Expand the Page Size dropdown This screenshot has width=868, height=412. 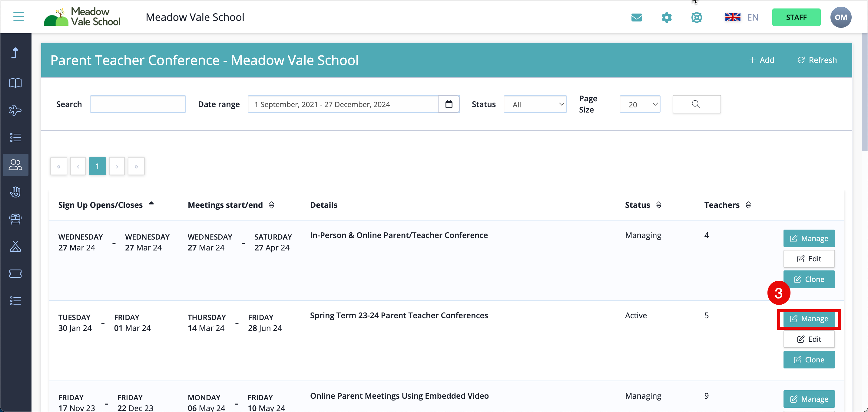(640, 104)
